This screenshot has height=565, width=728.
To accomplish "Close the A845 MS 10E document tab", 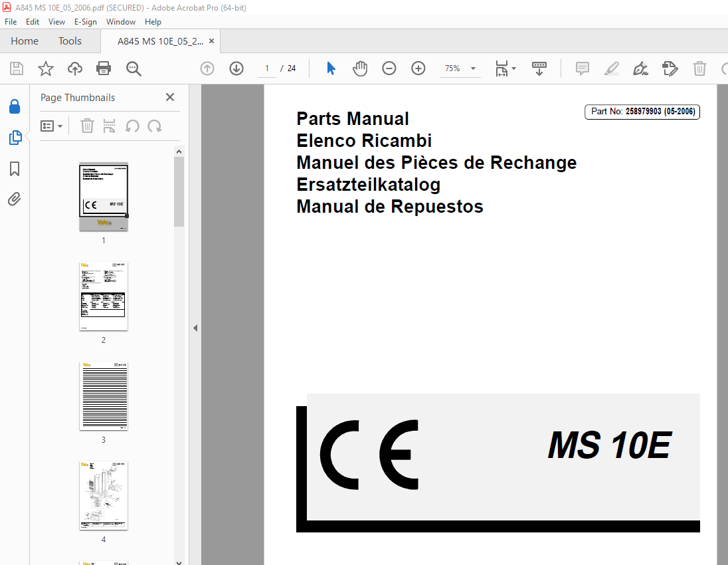I will point(211,41).
